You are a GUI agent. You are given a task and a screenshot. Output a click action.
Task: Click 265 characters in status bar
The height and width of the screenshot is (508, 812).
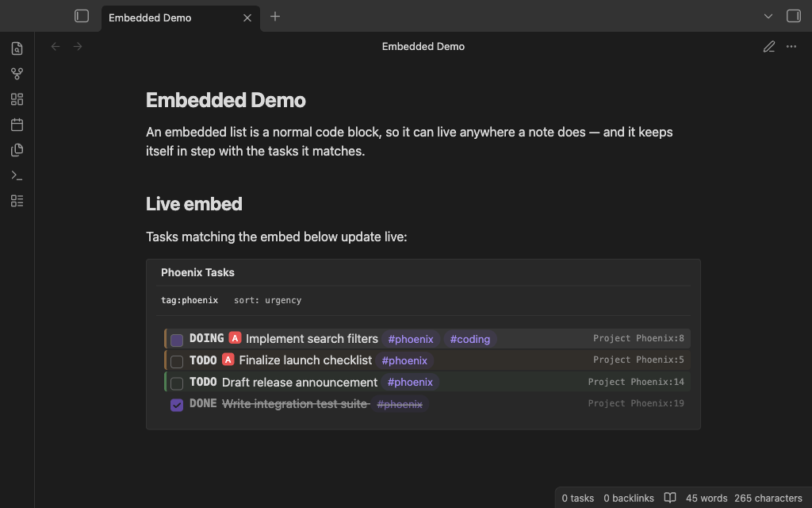(x=768, y=498)
